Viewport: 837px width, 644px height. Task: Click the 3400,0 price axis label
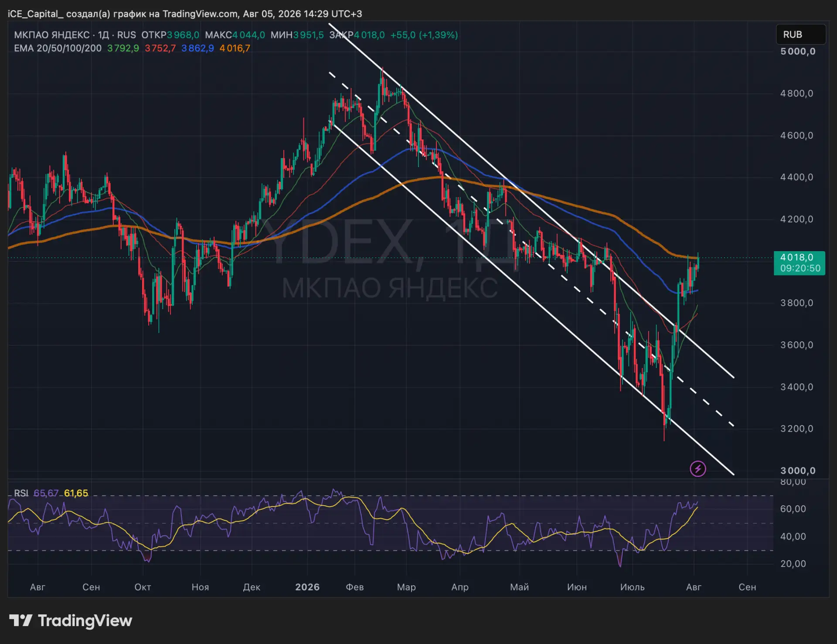pos(797,387)
